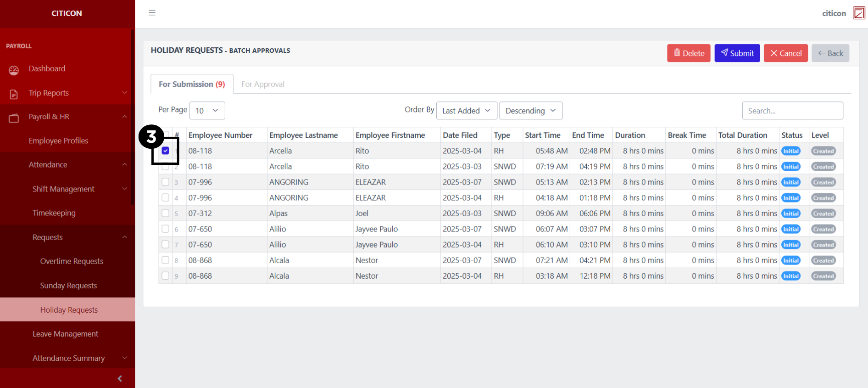Select the row 9 Alcala Nestor checkbox
The height and width of the screenshot is (388, 868).
tap(166, 276)
